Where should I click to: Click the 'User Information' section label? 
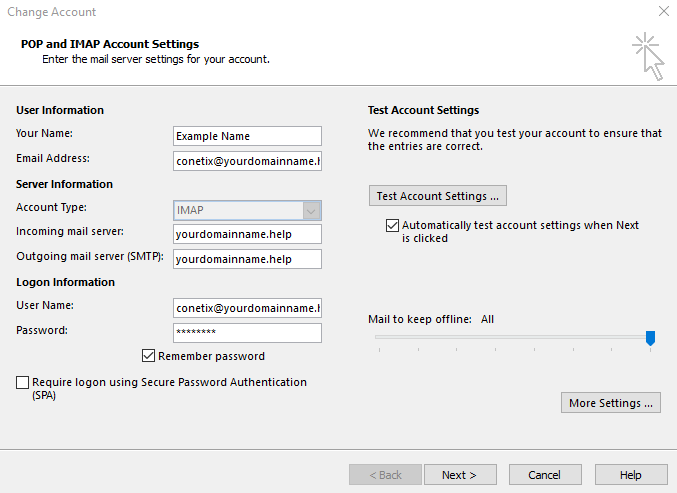click(60, 110)
